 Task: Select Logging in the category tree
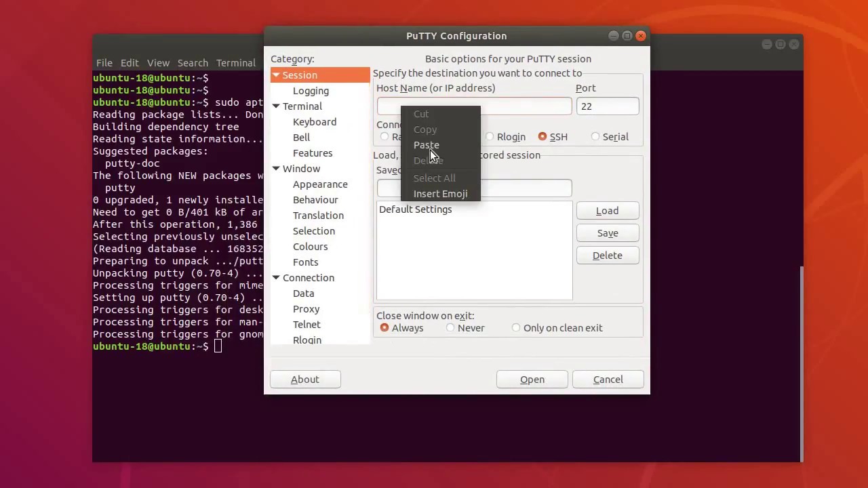311,91
